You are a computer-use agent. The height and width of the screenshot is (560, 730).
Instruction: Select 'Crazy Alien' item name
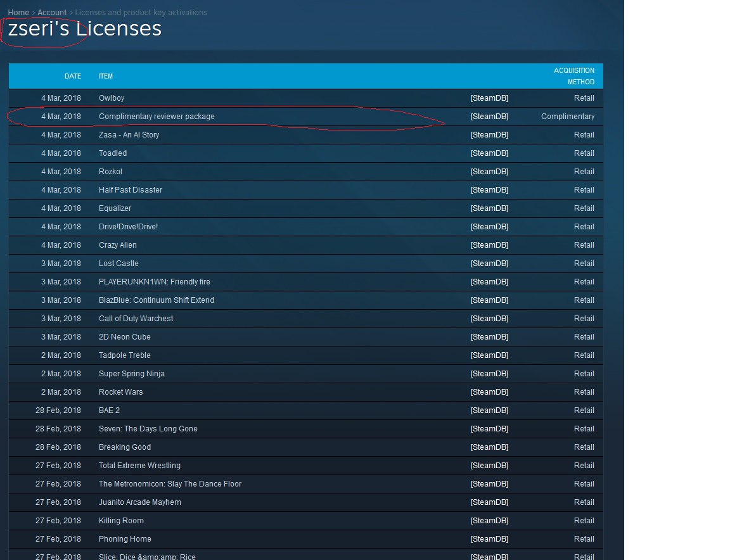pos(117,245)
